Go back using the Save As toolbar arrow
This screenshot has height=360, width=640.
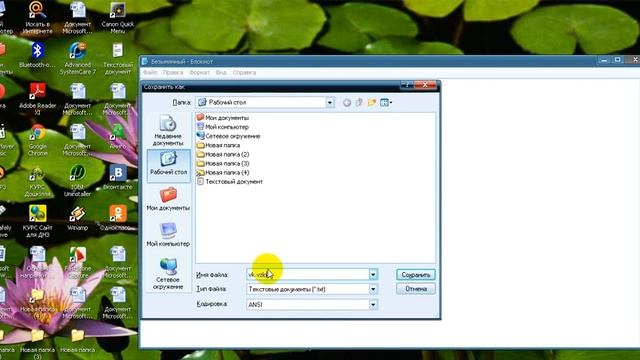(x=347, y=102)
